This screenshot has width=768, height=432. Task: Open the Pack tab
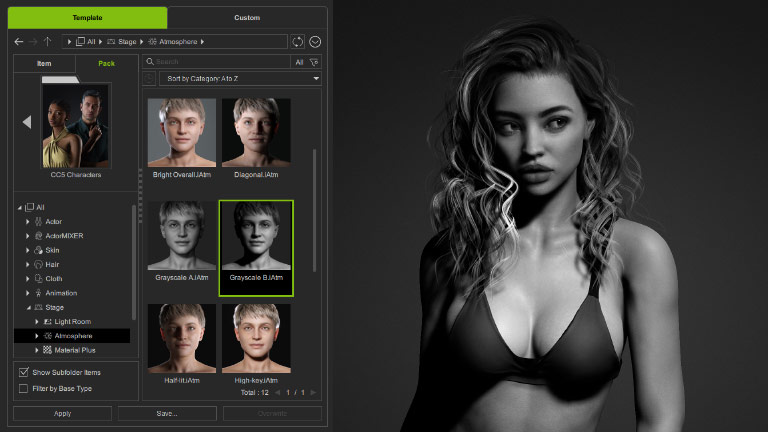tap(106, 64)
